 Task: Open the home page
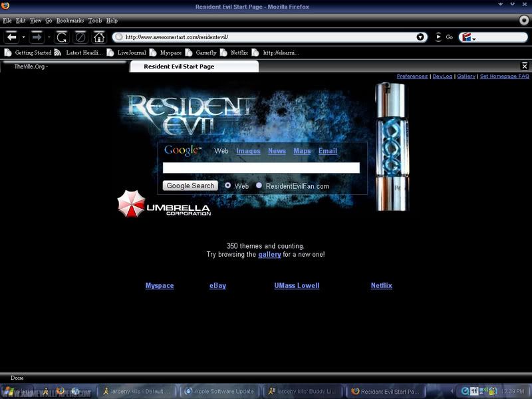point(99,37)
